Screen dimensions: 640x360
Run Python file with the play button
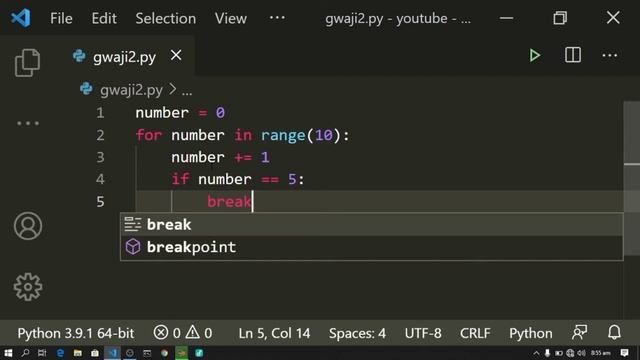(534, 55)
